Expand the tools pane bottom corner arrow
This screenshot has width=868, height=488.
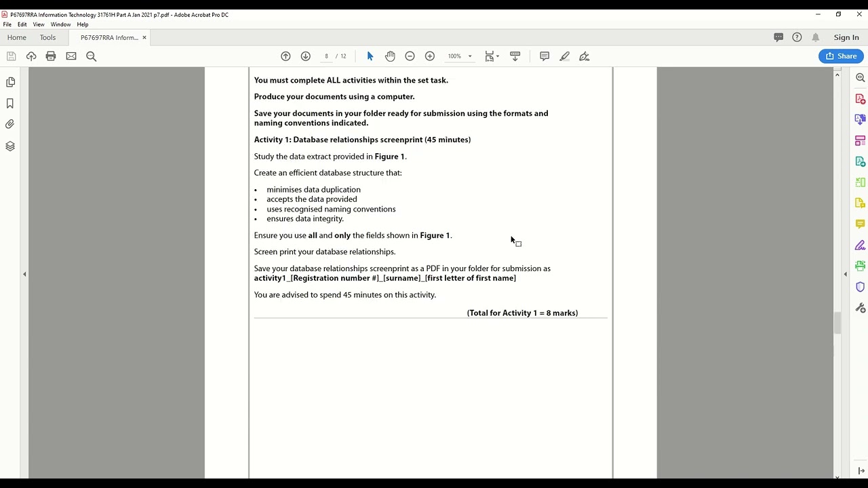click(x=861, y=471)
